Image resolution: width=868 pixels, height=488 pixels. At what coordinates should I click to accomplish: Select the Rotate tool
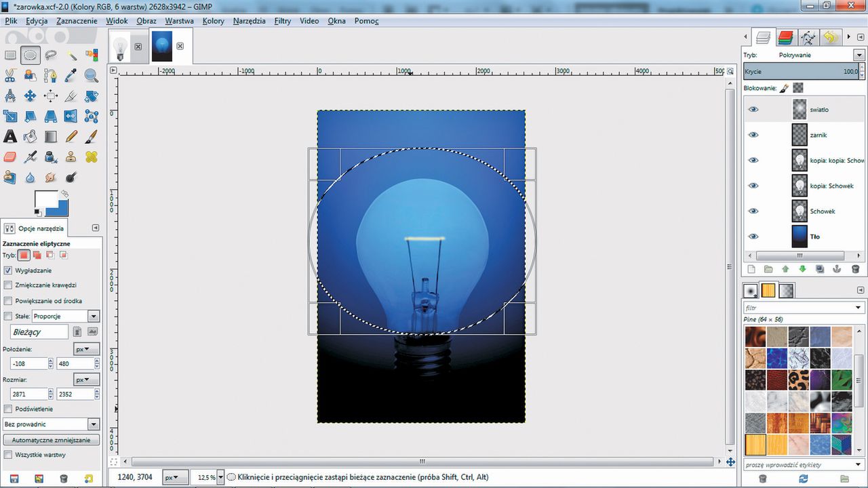(92, 96)
